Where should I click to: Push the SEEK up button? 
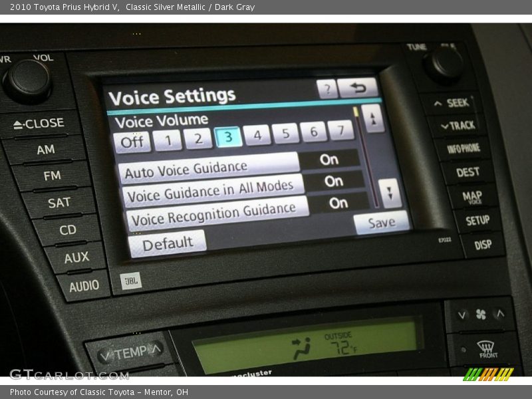coord(453,103)
